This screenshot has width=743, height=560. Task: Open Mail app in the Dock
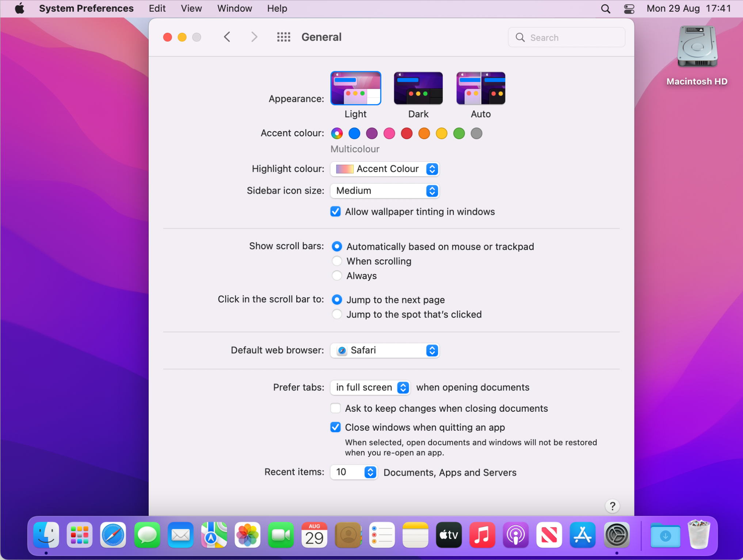click(x=180, y=535)
